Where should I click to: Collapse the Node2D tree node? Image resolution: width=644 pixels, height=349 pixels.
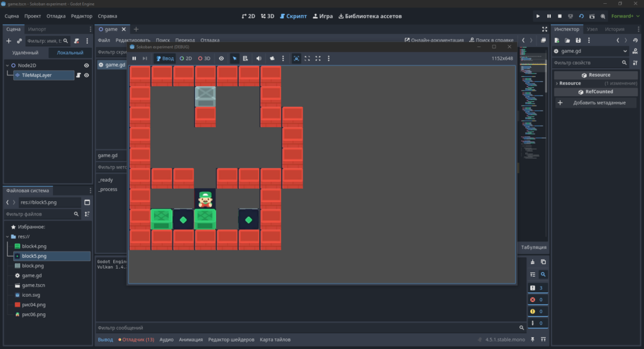8,65
